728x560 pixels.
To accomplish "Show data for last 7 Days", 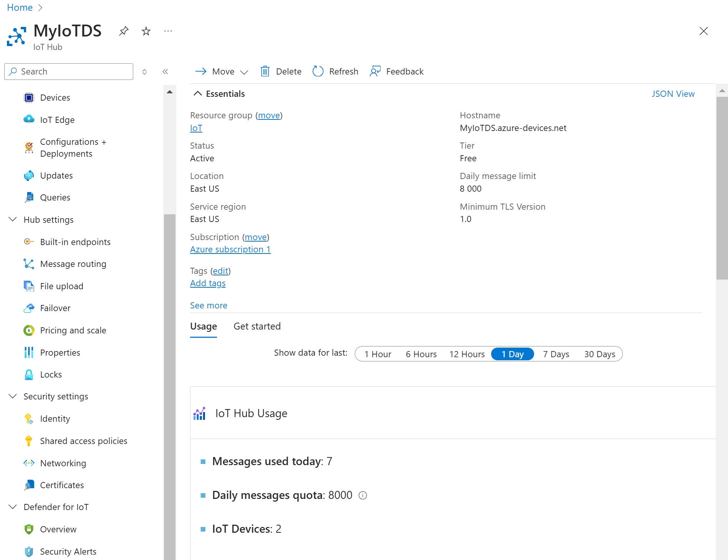I will (556, 354).
